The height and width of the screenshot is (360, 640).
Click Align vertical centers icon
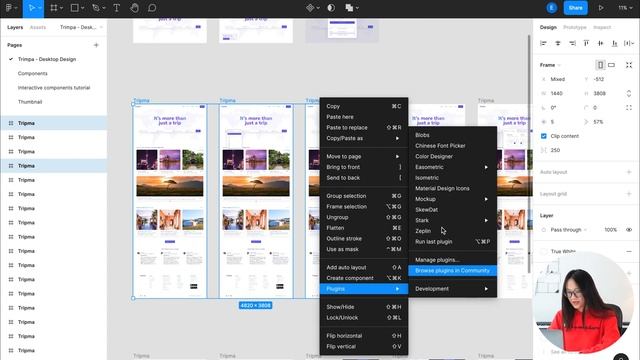tap(600, 43)
